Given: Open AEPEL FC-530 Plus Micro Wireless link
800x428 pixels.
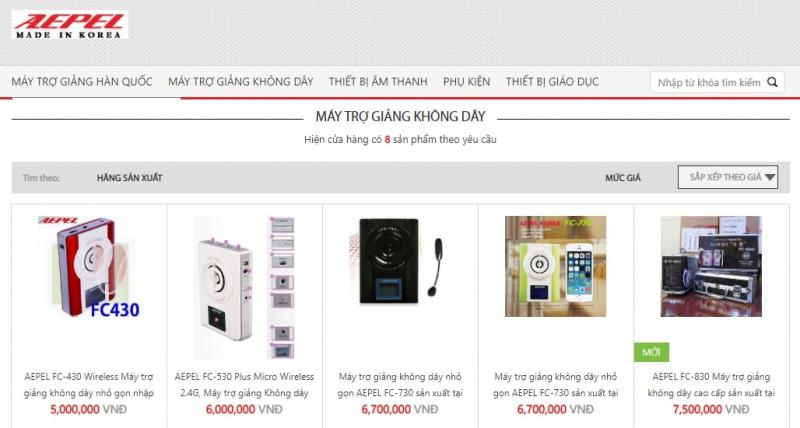Looking at the screenshot, I should tap(244, 385).
